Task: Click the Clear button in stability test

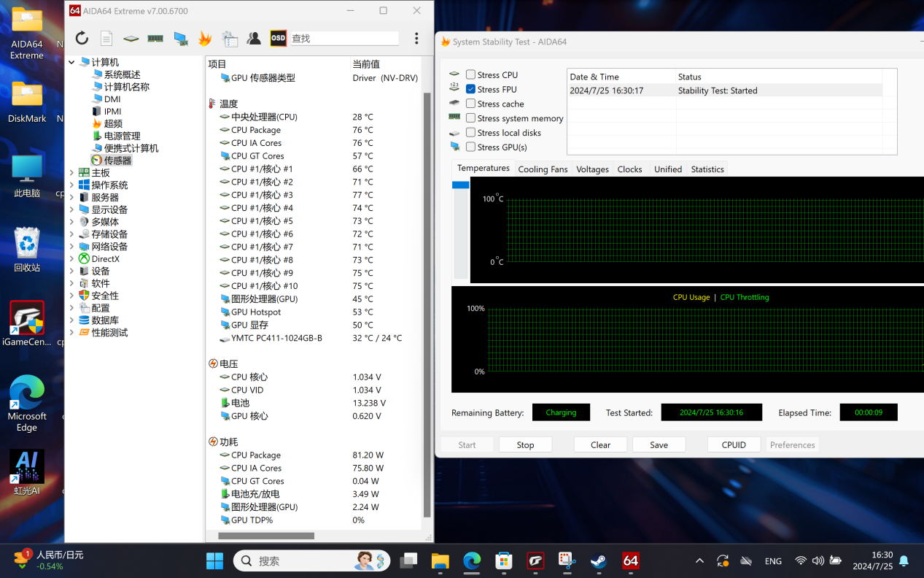Action: pyautogui.click(x=601, y=444)
